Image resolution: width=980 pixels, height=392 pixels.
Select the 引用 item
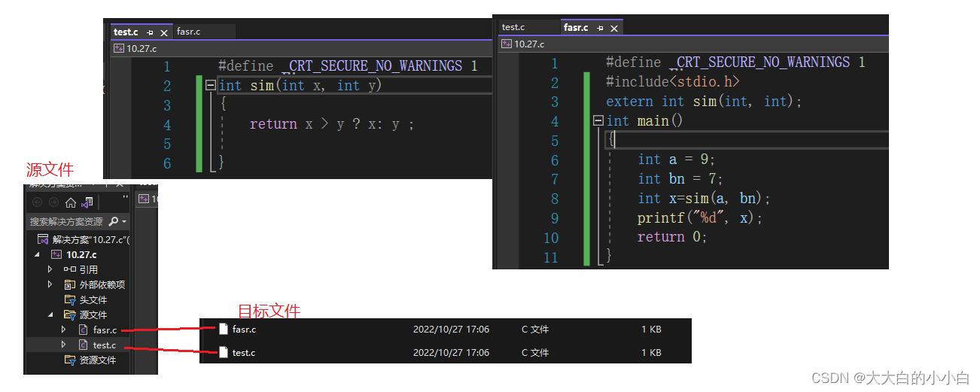89,269
